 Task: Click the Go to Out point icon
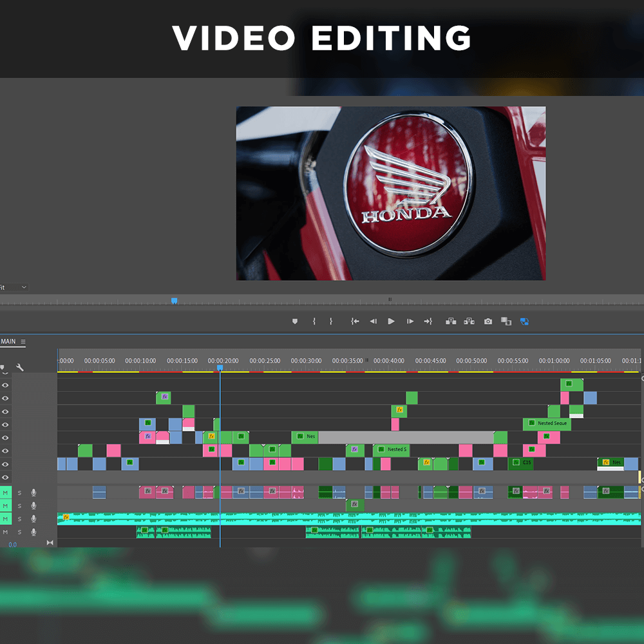pyautogui.click(x=428, y=321)
